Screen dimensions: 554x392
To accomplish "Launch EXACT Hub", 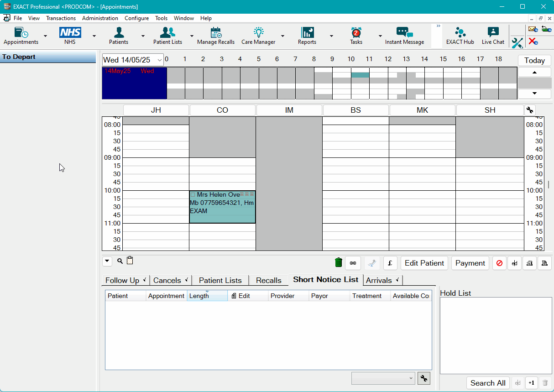I will point(460,36).
